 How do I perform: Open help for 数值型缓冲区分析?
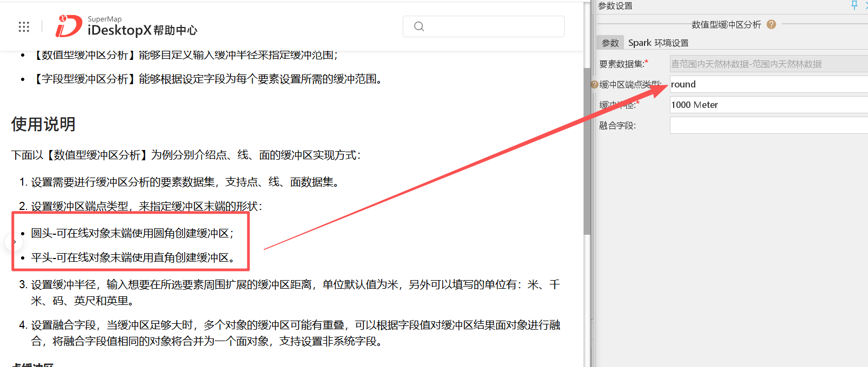pyautogui.click(x=771, y=24)
